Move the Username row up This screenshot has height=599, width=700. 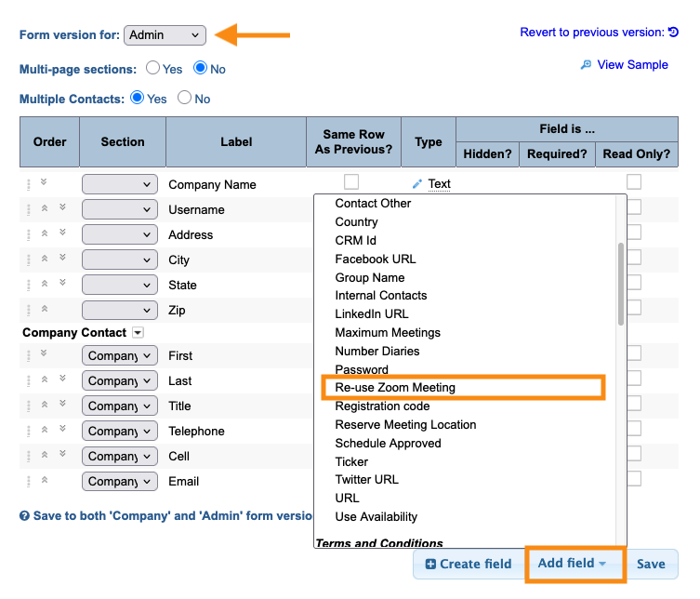click(x=44, y=207)
